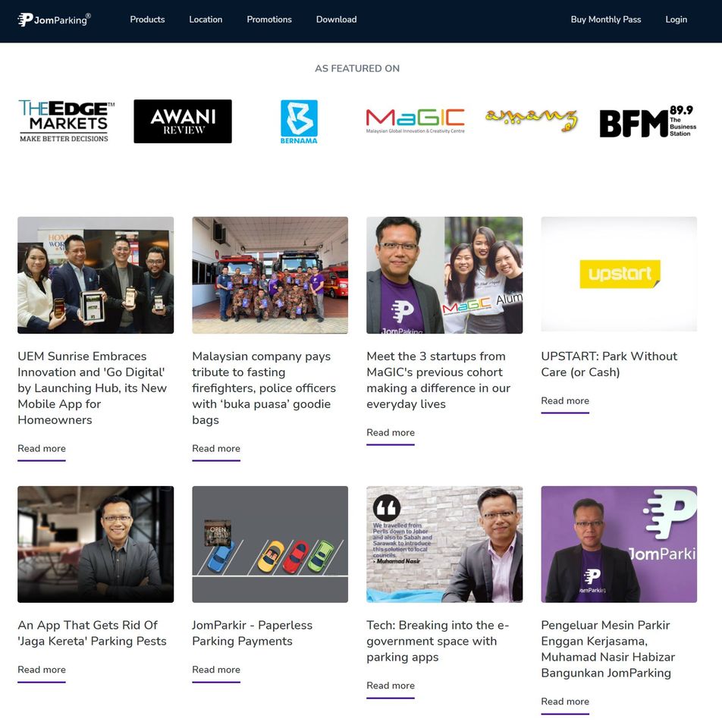722x728 pixels.
Task: Click the JomParking logo in header
Action: pos(54,20)
